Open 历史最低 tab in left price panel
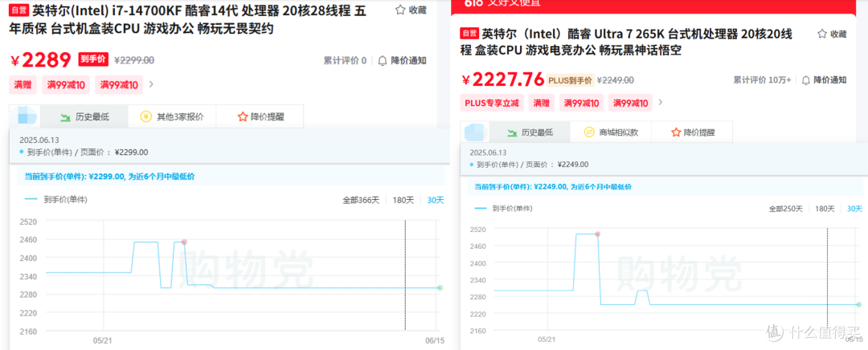 coord(84,116)
